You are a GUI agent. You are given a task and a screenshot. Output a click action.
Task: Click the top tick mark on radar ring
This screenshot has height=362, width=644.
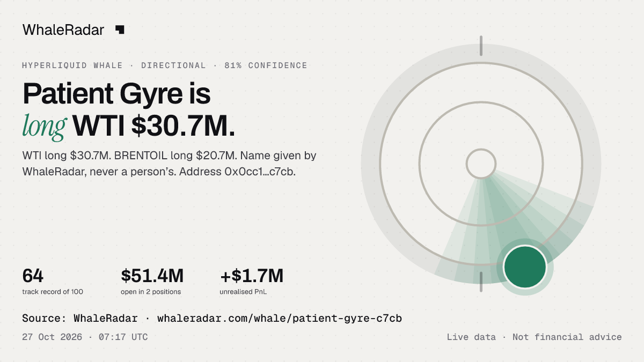[x=481, y=46]
